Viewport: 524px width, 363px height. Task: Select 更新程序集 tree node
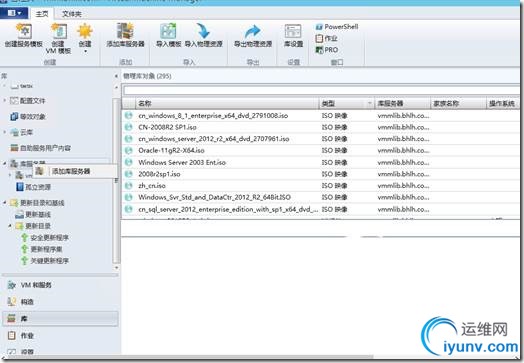point(46,249)
